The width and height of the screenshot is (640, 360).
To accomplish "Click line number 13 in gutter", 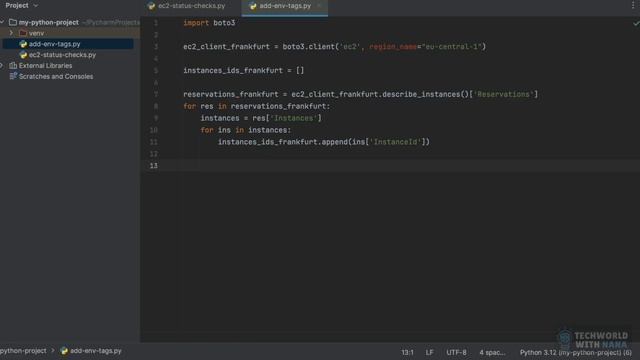I will click(x=153, y=165).
